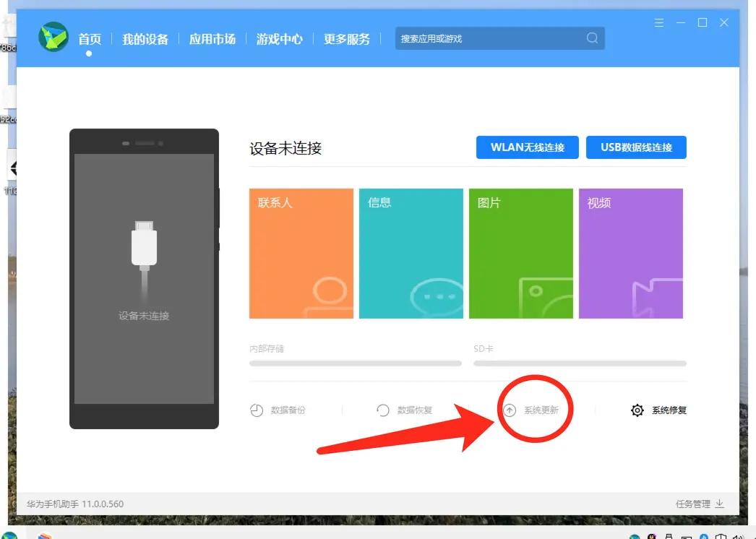Open the orange 联系人 (Contacts) tile
Image resolution: width=756 pixels, height=539 pixels.
click(301, 253)
